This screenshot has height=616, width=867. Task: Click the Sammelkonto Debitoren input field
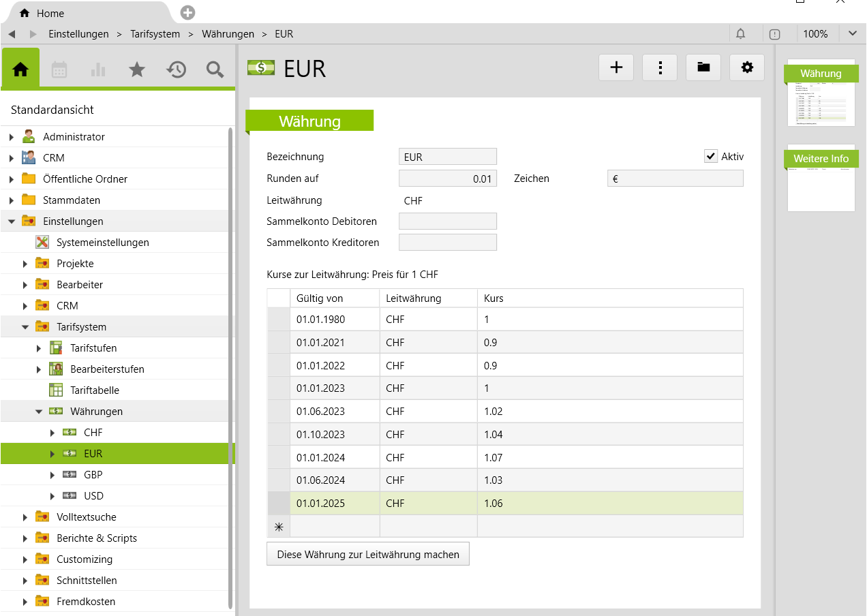pyautogui.click(x=447, y=221)
